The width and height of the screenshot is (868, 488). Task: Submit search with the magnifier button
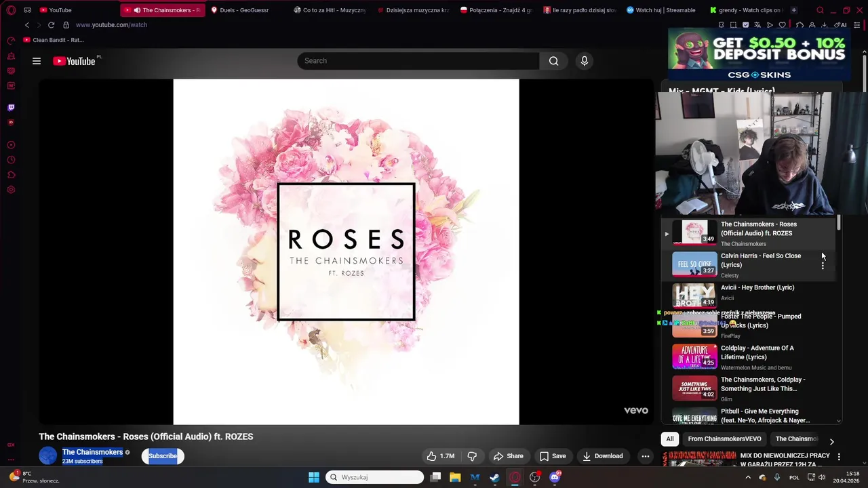pos(554,61)
